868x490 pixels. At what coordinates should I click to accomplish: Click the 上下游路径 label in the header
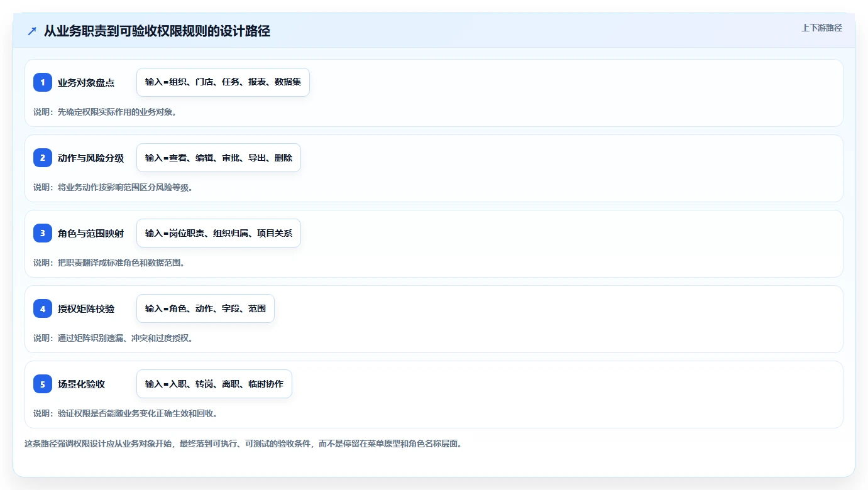point(821,28)
